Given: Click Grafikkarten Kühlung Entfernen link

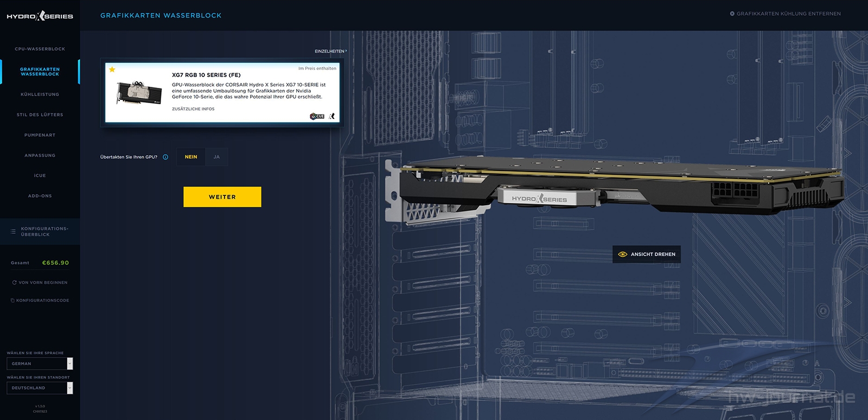Looking at the screenshot, I should [786, 14].
